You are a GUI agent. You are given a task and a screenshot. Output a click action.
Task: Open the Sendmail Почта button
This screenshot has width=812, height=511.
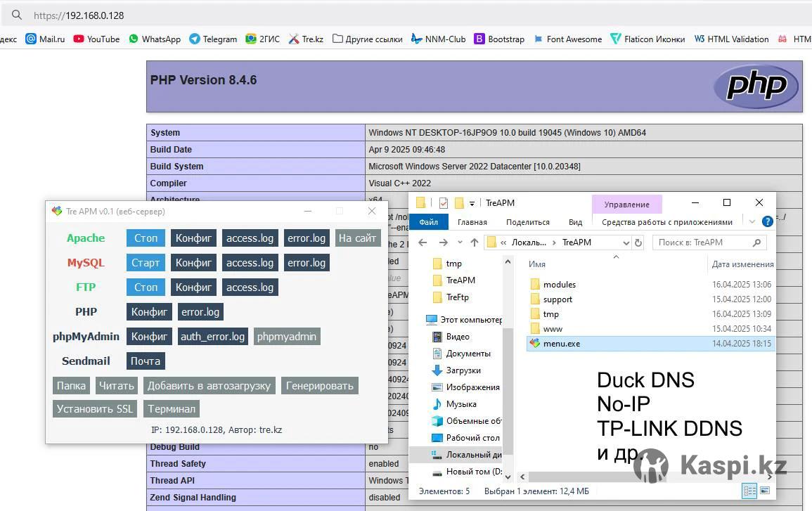pos(146,361)
